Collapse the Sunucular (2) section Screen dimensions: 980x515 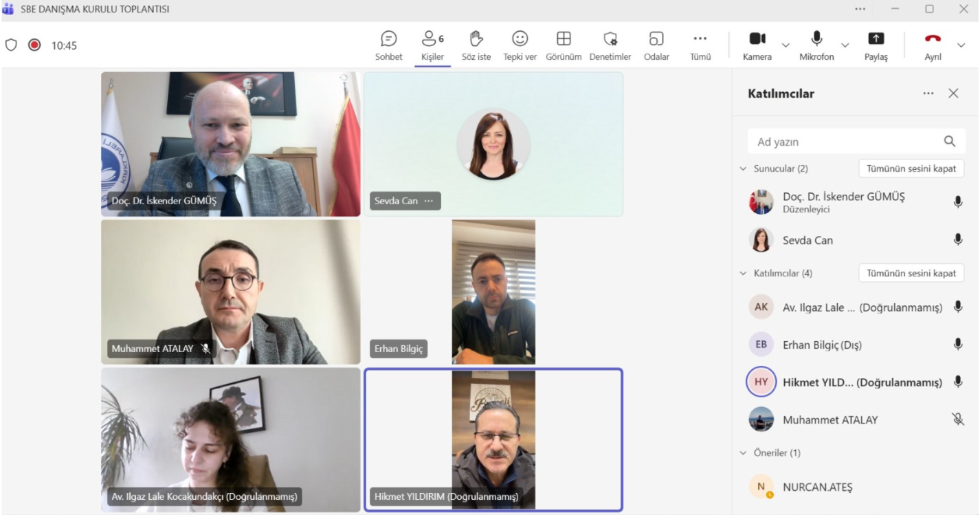click(743, 169)
